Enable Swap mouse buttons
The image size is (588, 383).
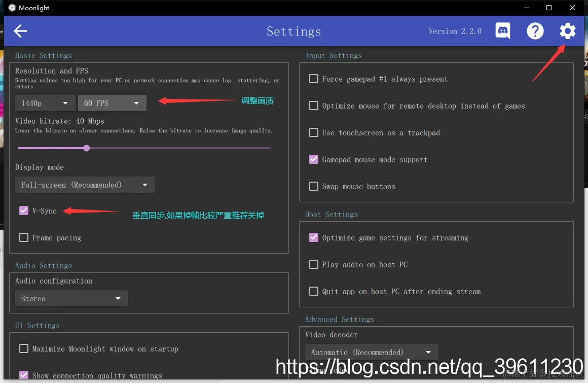314,186
